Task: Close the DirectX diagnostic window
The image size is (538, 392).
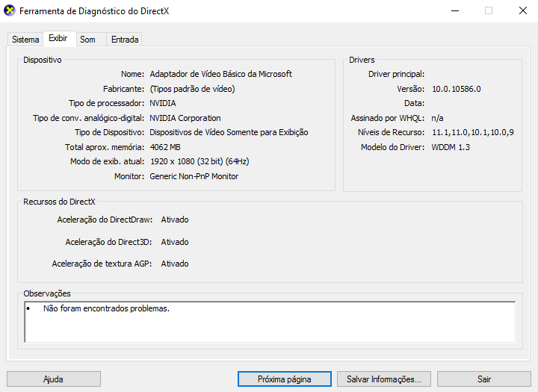Action: 522,11
